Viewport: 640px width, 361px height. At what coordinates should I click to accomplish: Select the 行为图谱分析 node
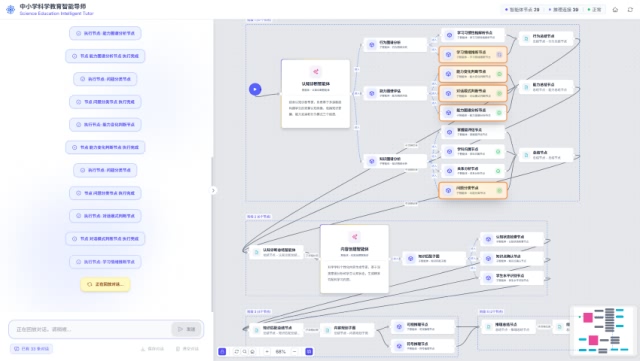(x=395, y=45)
